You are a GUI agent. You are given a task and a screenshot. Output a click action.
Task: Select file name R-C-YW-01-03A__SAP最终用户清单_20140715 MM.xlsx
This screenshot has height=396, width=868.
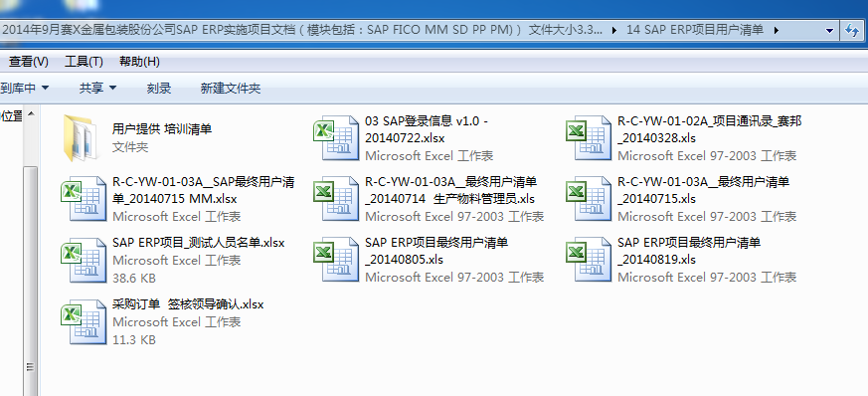[203, 190]
